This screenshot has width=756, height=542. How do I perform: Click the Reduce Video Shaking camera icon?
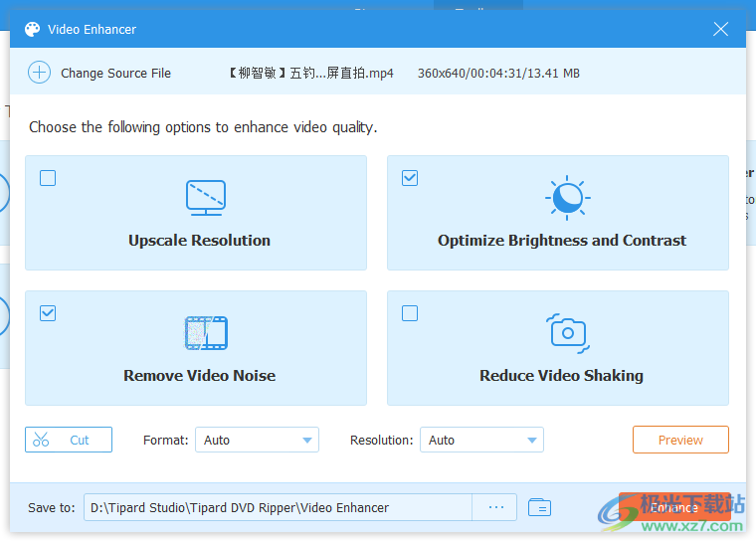click(x=567, y=333)
